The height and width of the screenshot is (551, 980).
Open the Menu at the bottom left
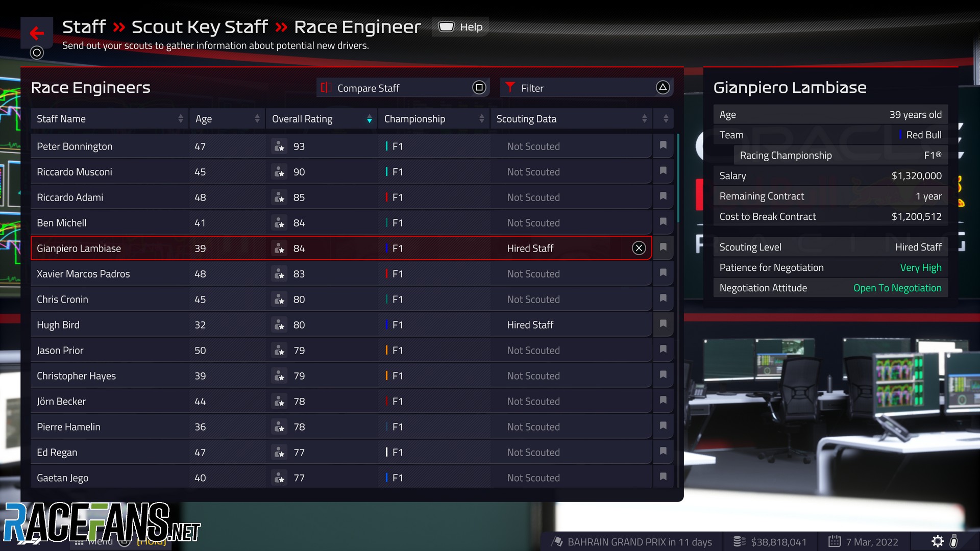(100, 542)
